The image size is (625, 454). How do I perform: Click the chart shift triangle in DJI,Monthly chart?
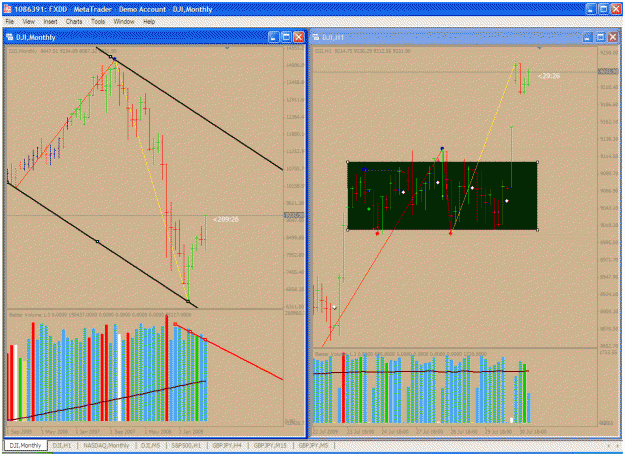[x=227, y=48]
